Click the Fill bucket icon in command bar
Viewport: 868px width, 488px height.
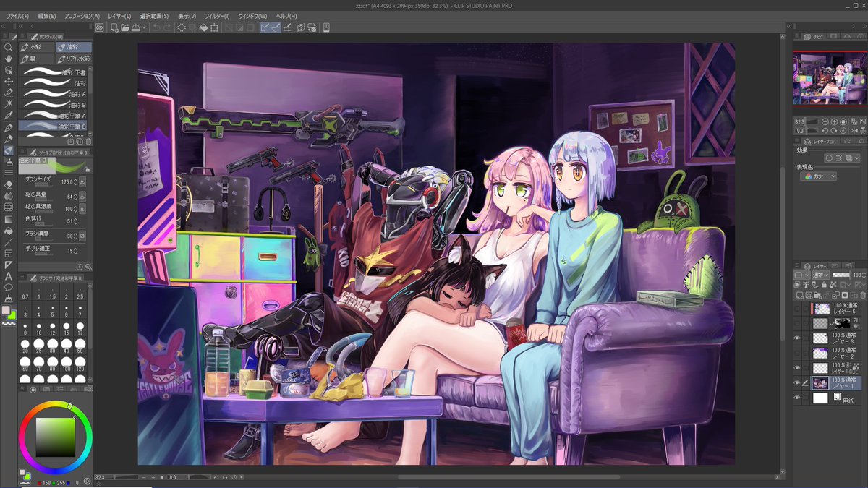point(204,27)
